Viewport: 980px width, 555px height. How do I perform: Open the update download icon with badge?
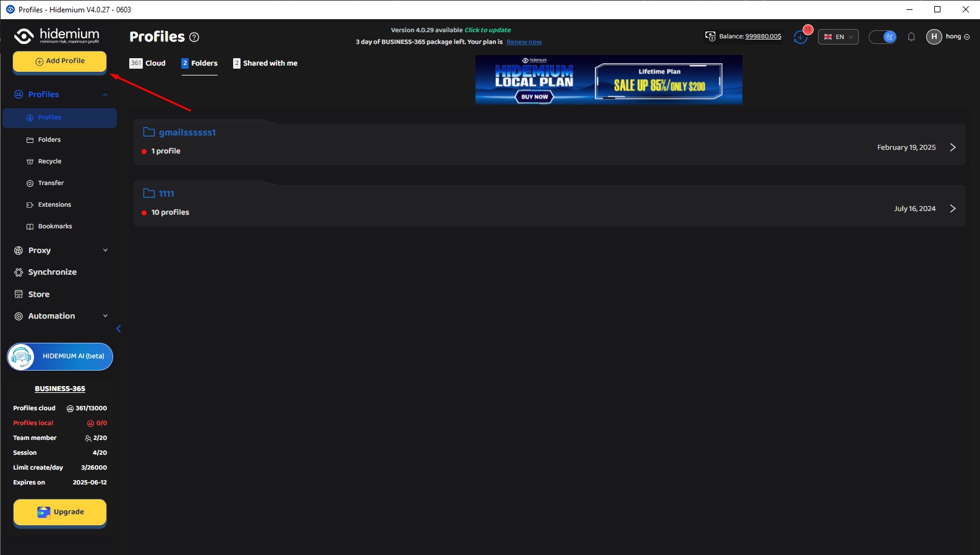tap(801, 37)
